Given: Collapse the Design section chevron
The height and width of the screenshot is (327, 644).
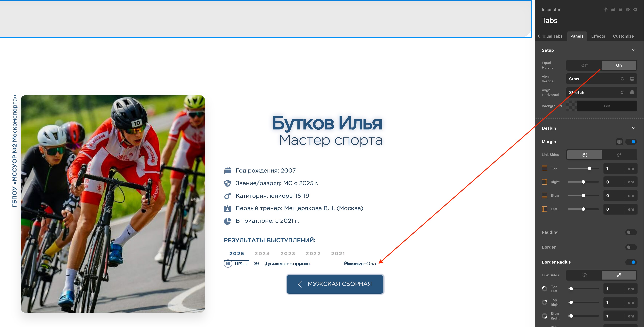Looking at the screenshot, I should [x=633, y=128].
